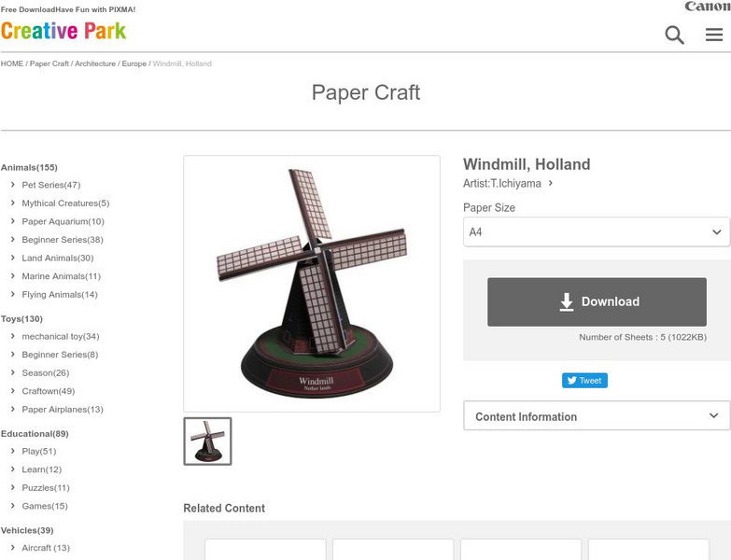Screen dimensions: 731x560
Task: Click the Download button
Action: [597, 301]
